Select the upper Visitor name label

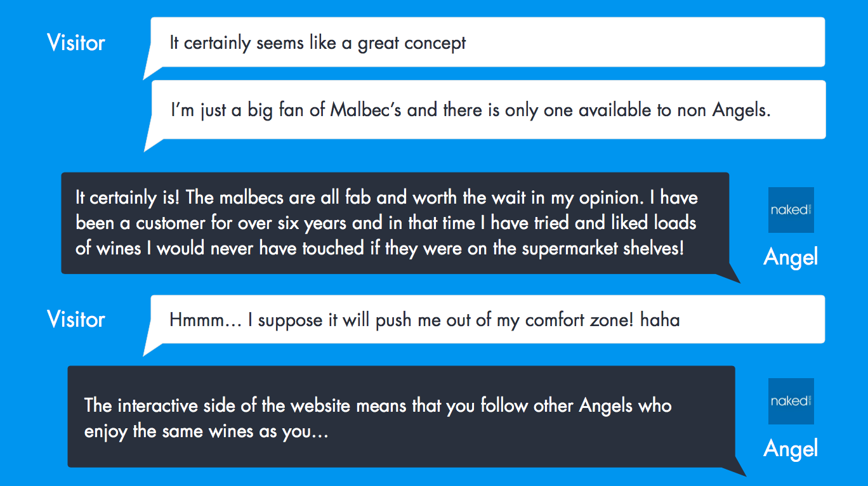point(76,43)
